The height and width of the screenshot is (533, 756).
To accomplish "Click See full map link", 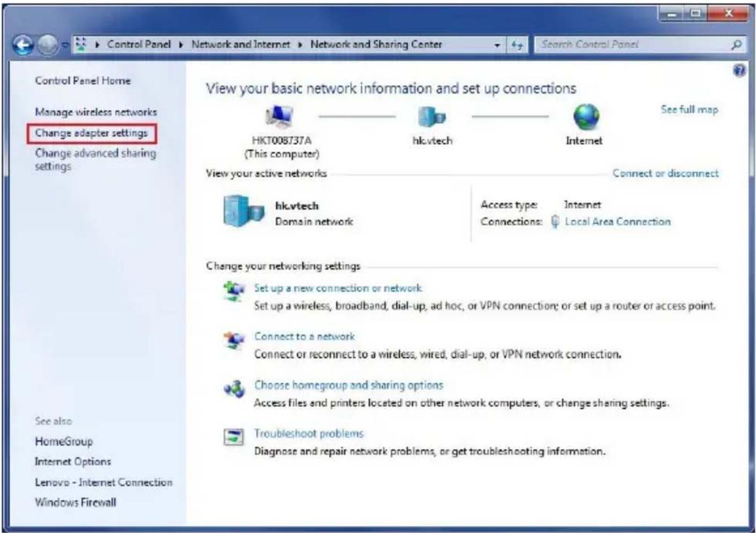I will pos(690,110).
